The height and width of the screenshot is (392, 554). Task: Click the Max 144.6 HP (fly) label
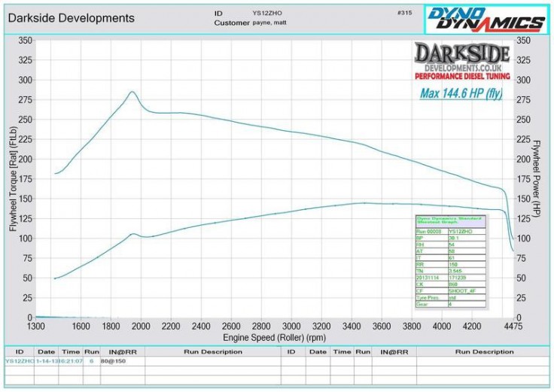461,94
